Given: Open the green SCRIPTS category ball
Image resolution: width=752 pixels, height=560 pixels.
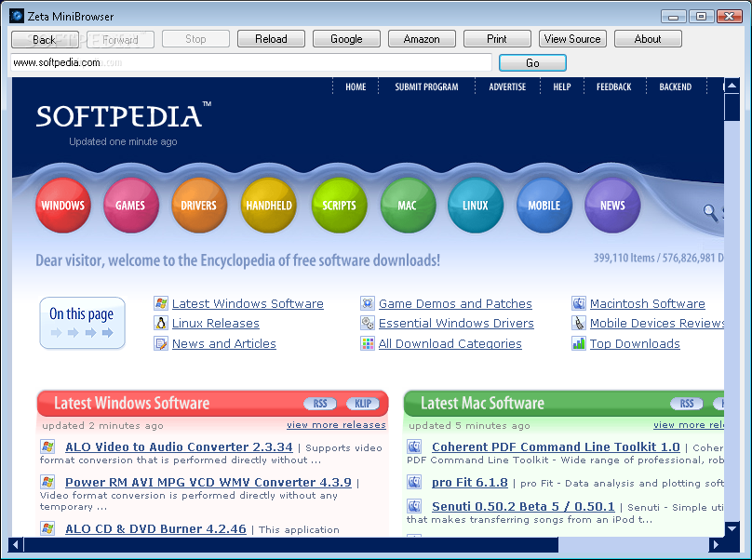Looking at the screenshot, I should (339, 206).
